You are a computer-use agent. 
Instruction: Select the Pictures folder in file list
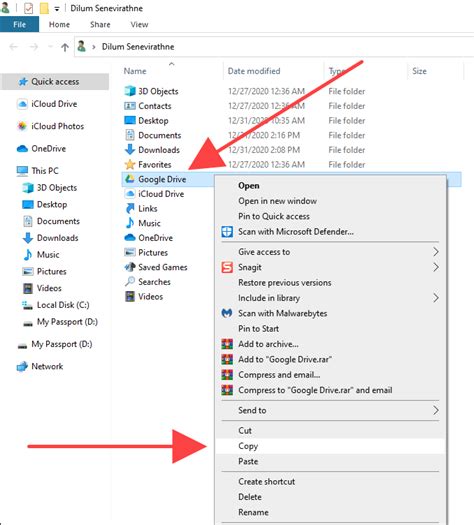tap(153, 252)
